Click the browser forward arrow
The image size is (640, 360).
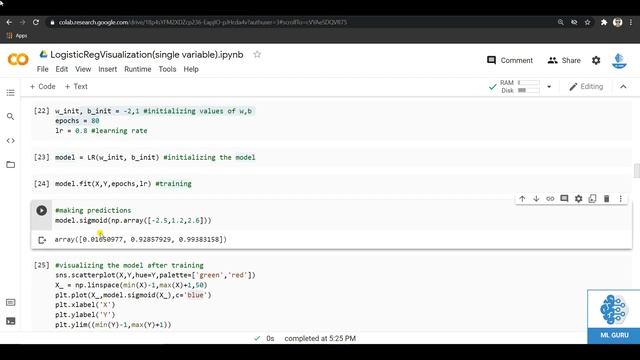(x=22, y=22)
